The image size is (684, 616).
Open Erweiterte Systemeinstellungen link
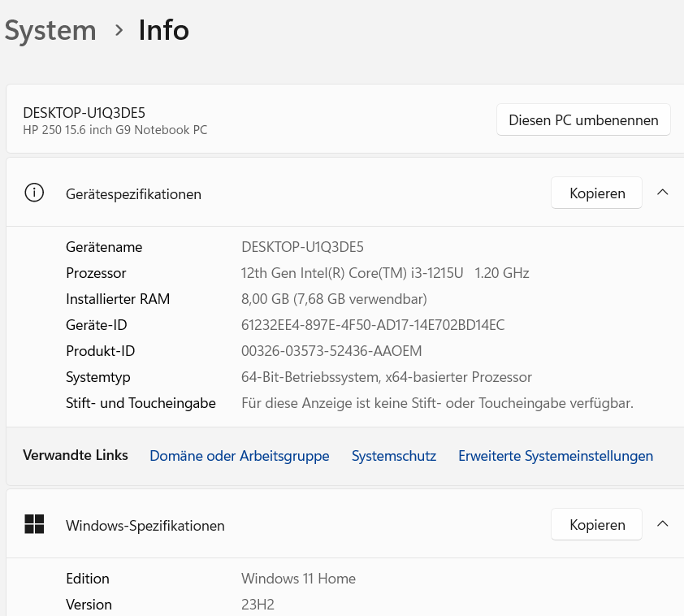[x=556, y=456]
